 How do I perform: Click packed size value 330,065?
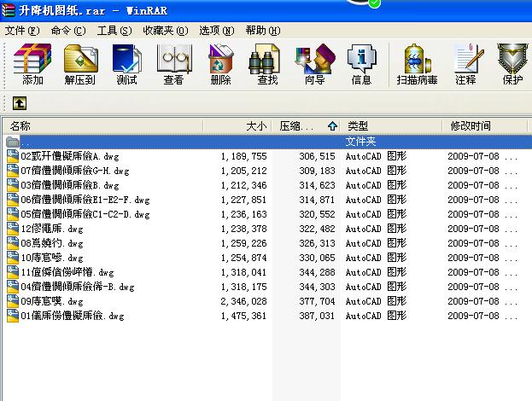click(317, 258)
